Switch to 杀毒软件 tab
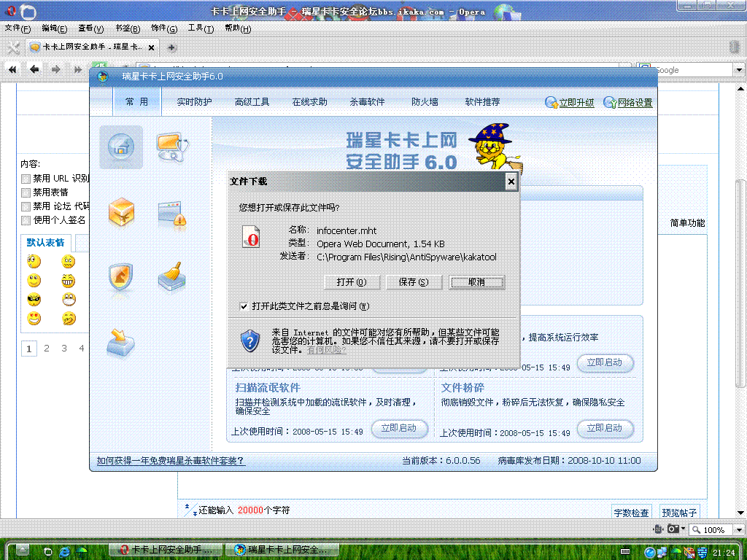Screen dimensions: 747x560 (x=368, y=102)
